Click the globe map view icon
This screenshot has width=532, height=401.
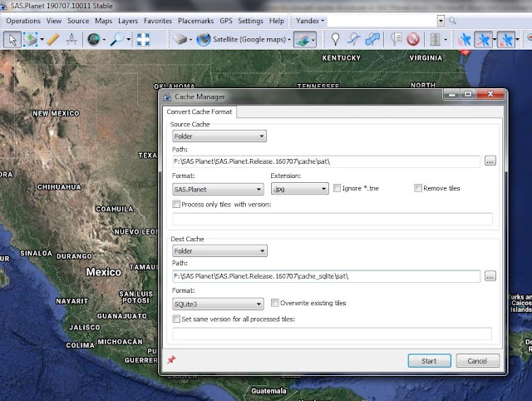(x=94, y=40)
